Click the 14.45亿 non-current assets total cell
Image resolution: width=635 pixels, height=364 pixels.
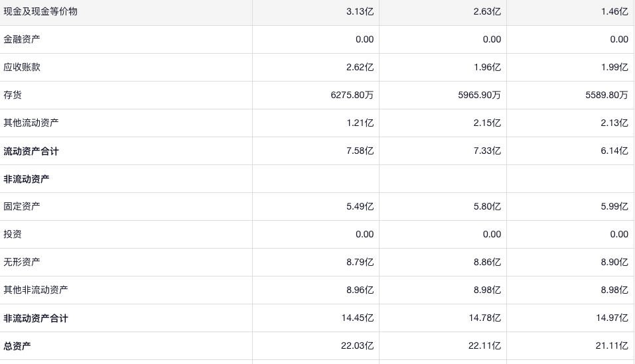click(357, 318)
